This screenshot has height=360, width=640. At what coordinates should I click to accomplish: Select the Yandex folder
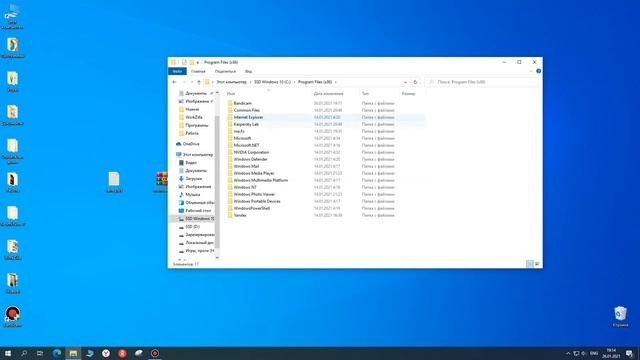pyautogui.click(x=240, y=215)
